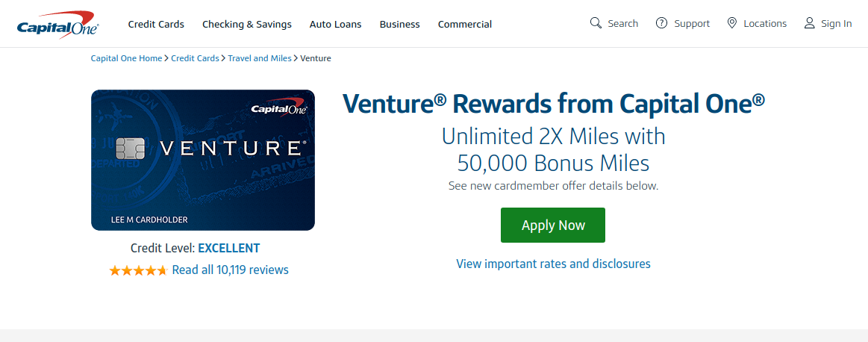
Task: Click the person sign-in icon
Action: pyautogui.click(x=810, y=23)
